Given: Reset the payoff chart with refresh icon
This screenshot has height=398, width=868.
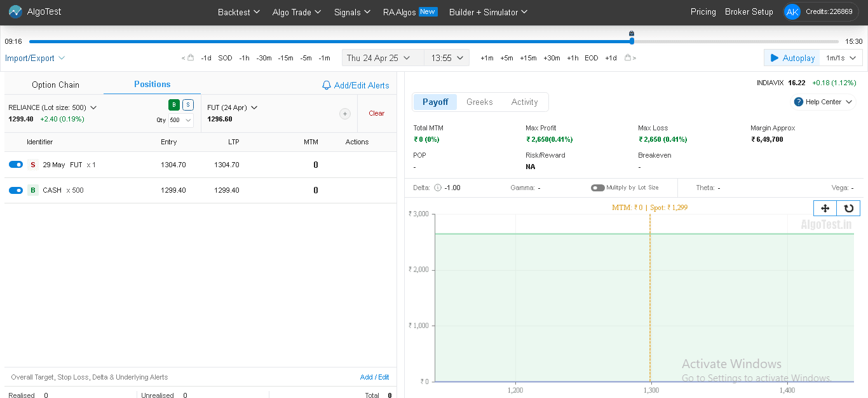Looking at the screenshot, I should [848, 208].
